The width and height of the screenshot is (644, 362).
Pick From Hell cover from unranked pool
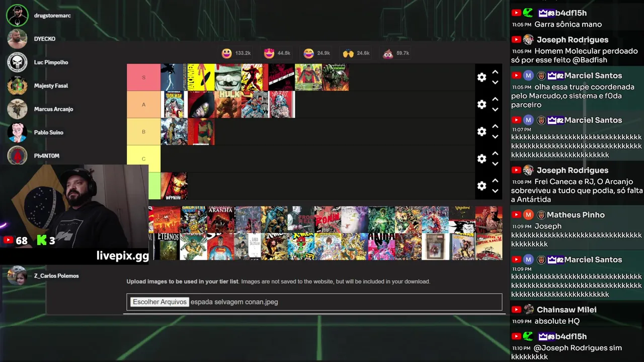[x=301, y=219]
